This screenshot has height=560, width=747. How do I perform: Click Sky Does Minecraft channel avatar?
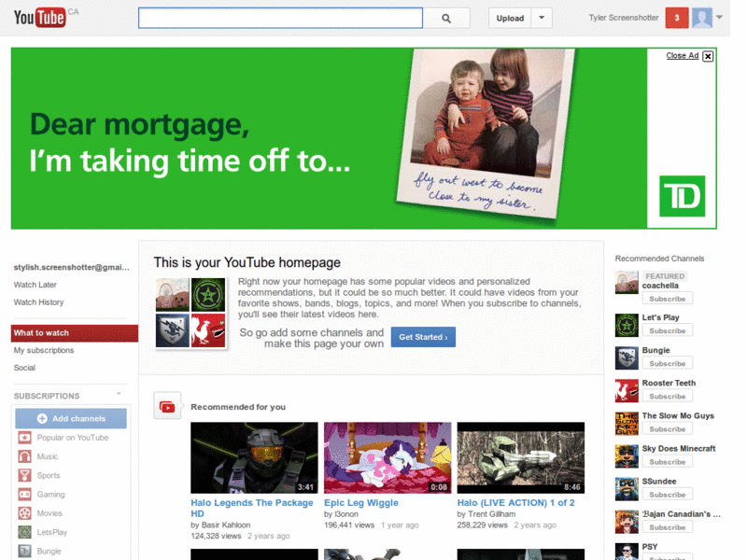coord(627,456)
